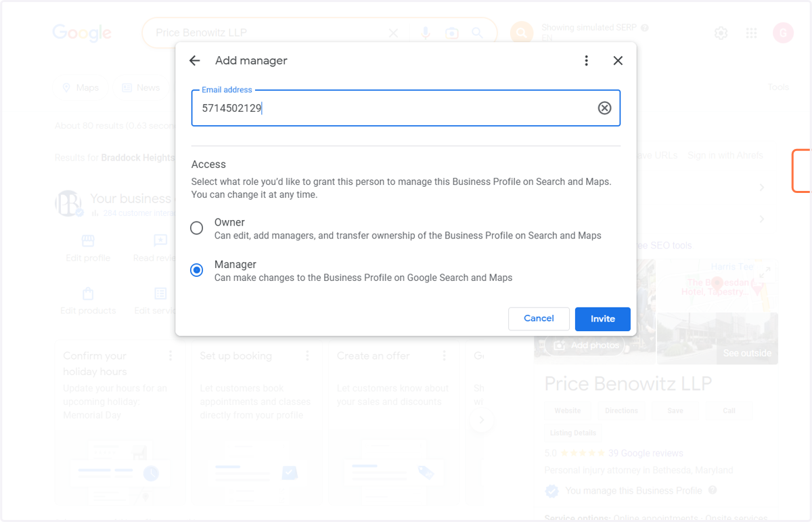Search by image using the camera icon
The width and height of the screenshot is (812, 522).
pyautogui.click(x=451, y=32)
